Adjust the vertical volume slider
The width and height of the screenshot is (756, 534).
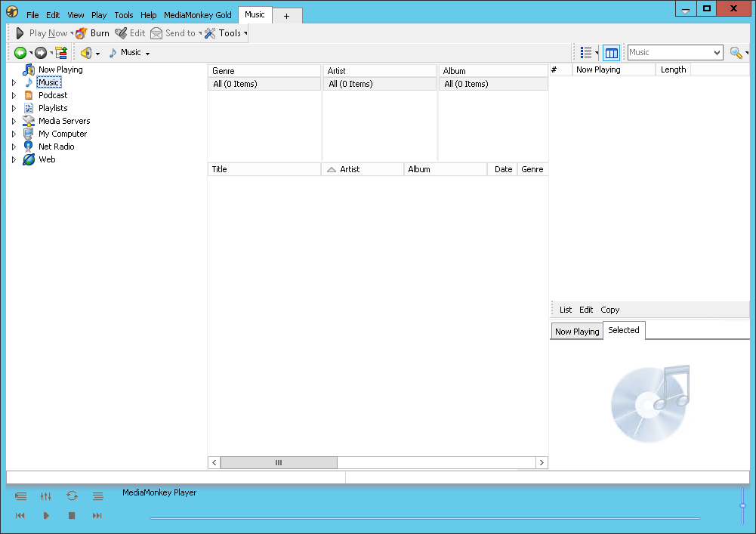tap(742, 505)
